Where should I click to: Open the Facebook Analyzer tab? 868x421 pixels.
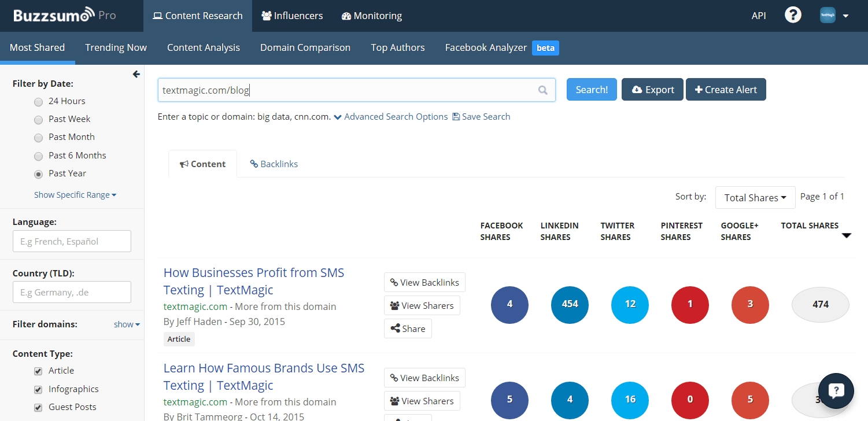click(x=486, y=47)
